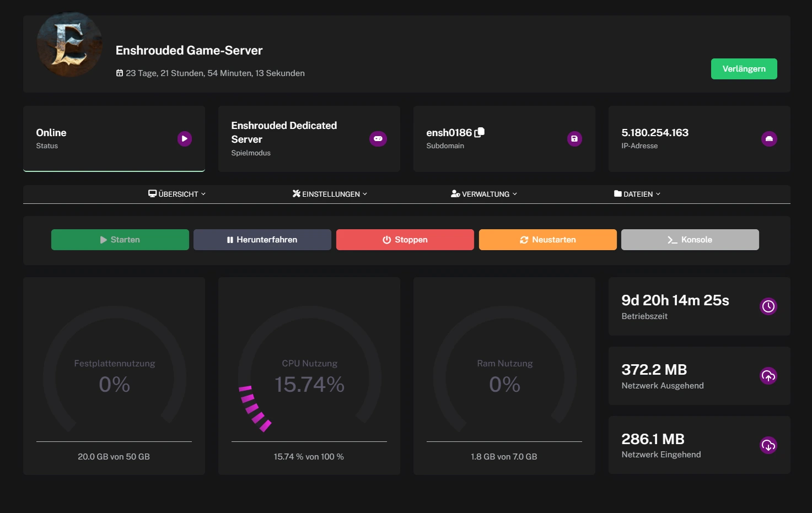The width and height of the screenshot is (812, 513).
Task: Click the tools icon beside EINSTELLUNGEN
Action: (297, 193)
